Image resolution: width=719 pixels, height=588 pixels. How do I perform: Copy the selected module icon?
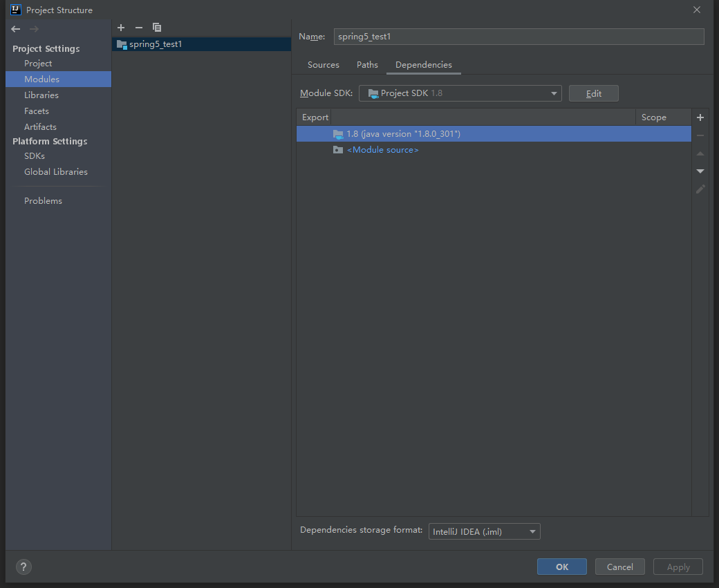pyautogui.click(x=157, y=28)
